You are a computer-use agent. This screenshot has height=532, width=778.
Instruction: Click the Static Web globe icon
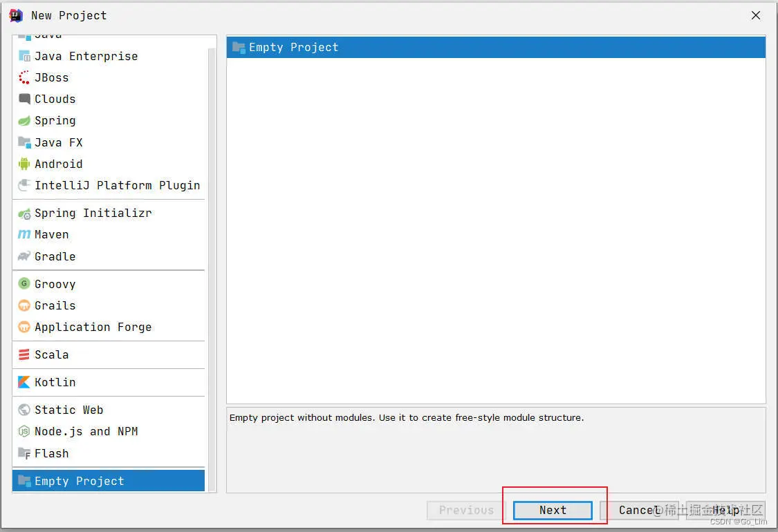(24, 410)
